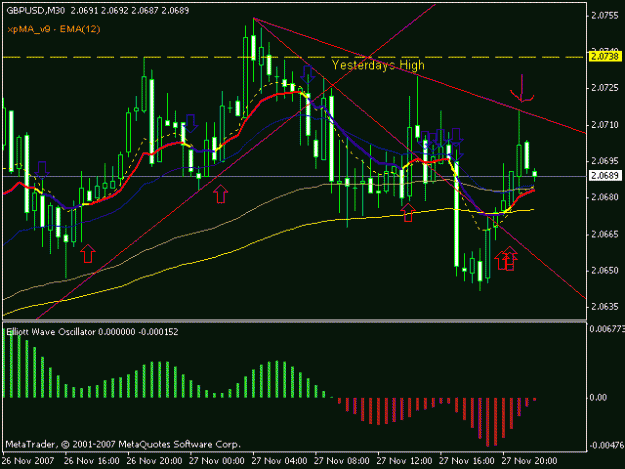Click the oscillator zero level 0.00 label
Image resolution: width=625 pixels, height=469 pixels.
point(597,398)
